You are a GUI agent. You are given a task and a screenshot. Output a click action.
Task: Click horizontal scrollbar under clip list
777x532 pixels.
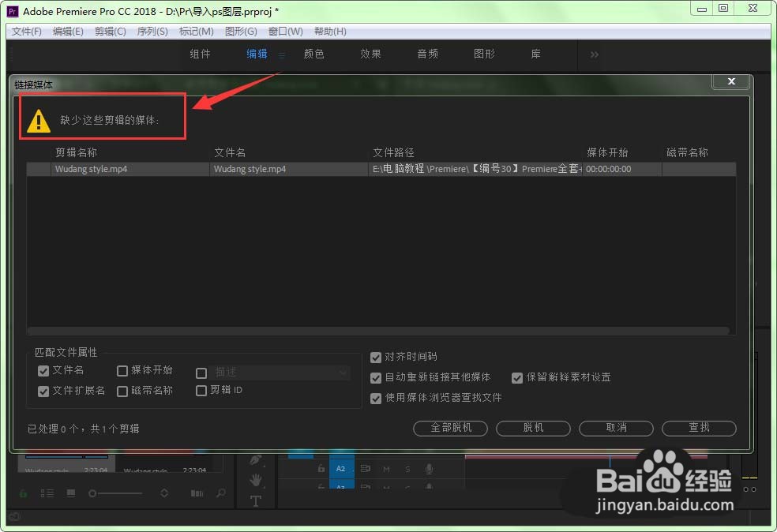coord(378,331)
